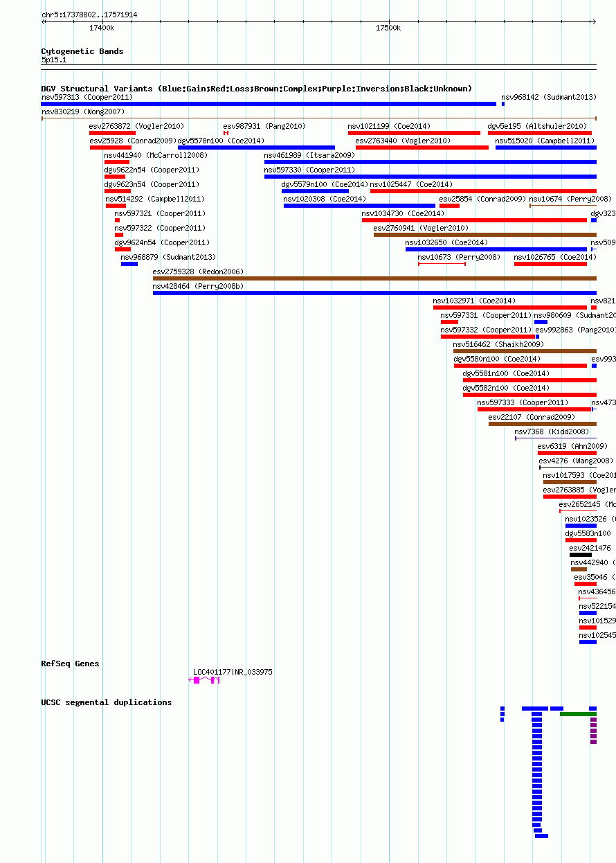The width and height of the screenshot is (616, 863).
Task: Select dgv5578n100 (Coe2014) variant
Action: coord(256,148)
